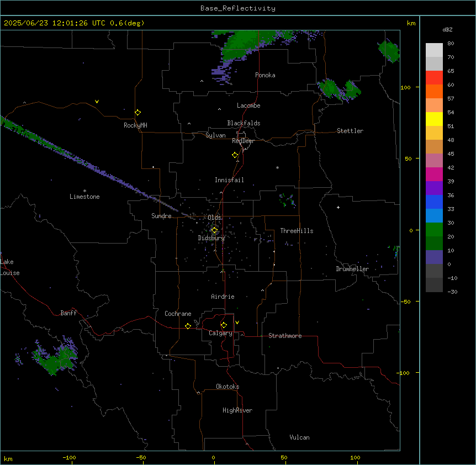Click the Lacombe city label
476x465 pixels.
click(x=248, y=105)
